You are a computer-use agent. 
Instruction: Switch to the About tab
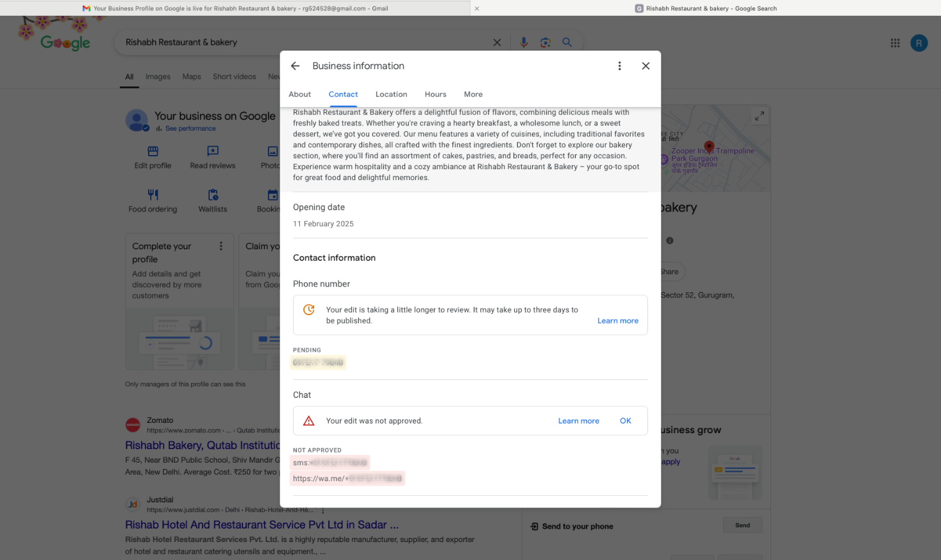pyautogui.click(x=299, y=94)
